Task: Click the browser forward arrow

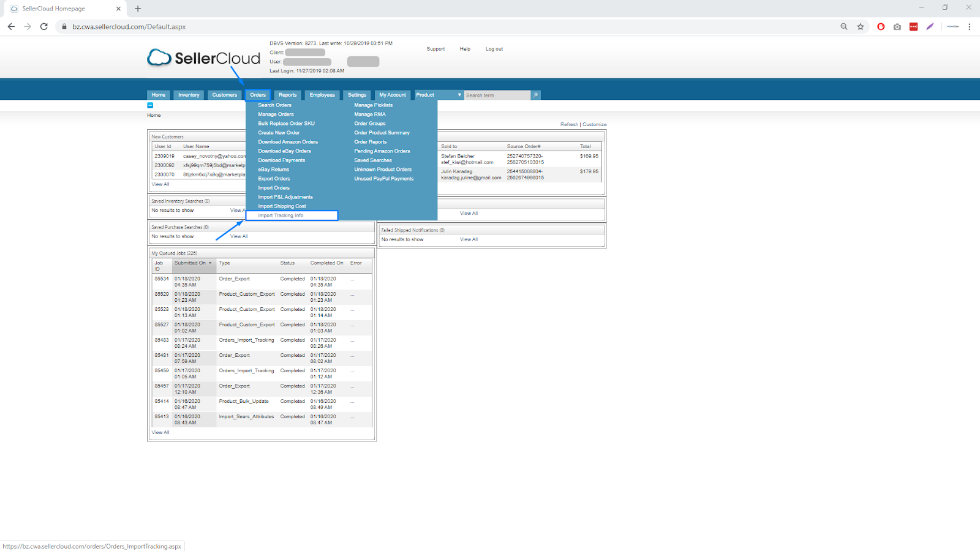Action: (28, 26)
